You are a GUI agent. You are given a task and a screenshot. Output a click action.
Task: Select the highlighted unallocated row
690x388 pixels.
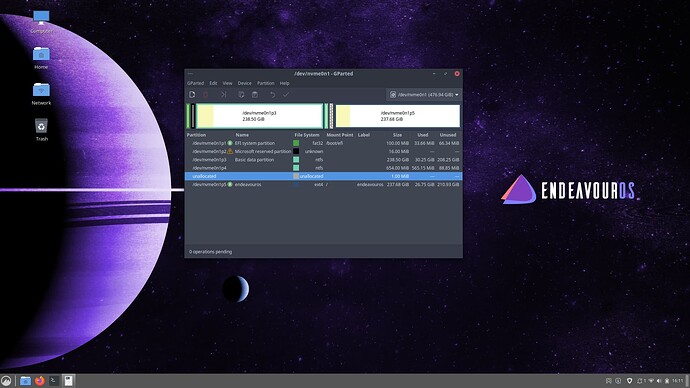[323, 176]
